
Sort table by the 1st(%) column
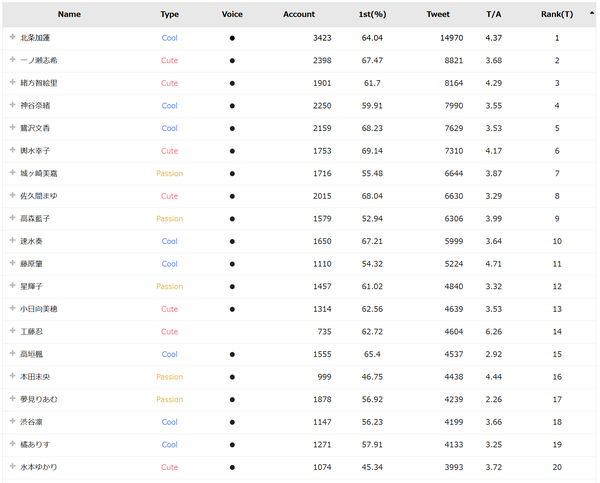click(372, 14)
